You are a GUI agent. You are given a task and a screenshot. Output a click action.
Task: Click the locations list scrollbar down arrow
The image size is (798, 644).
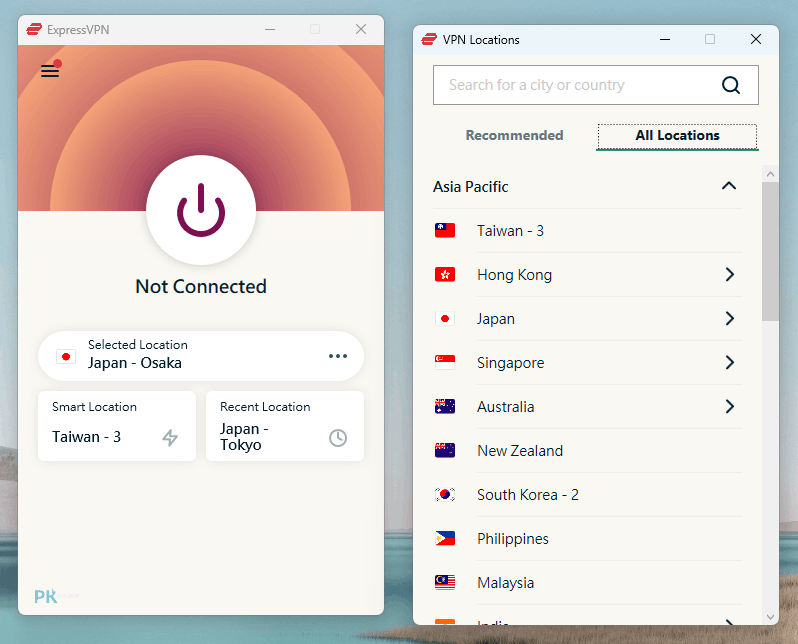(x=771, y=617)
